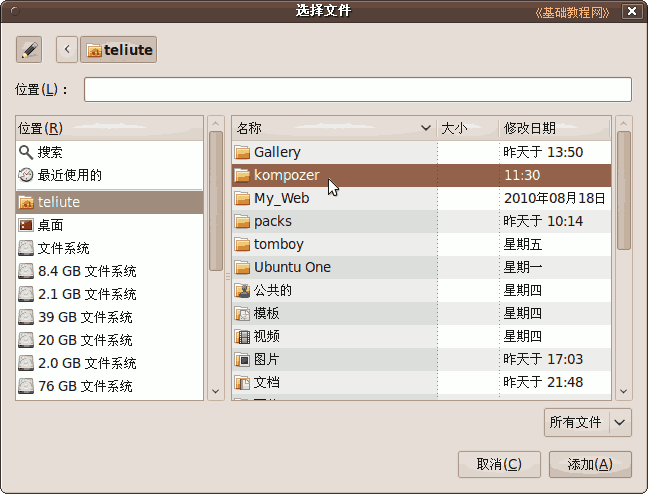Image resolution: width=648 pixels, height=494 pixels.
Task: Close the 选择文件 dialog window
Action: (632, 11)
